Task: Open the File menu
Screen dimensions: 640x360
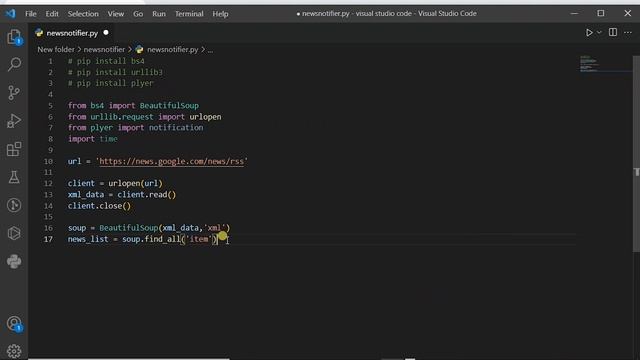Action: click(31, 14)
